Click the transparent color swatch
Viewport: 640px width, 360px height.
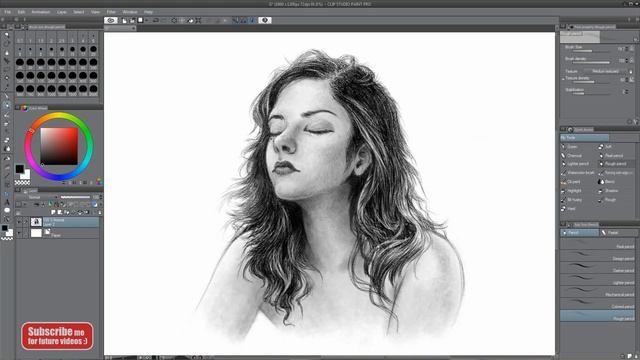(x=22, y=182)
